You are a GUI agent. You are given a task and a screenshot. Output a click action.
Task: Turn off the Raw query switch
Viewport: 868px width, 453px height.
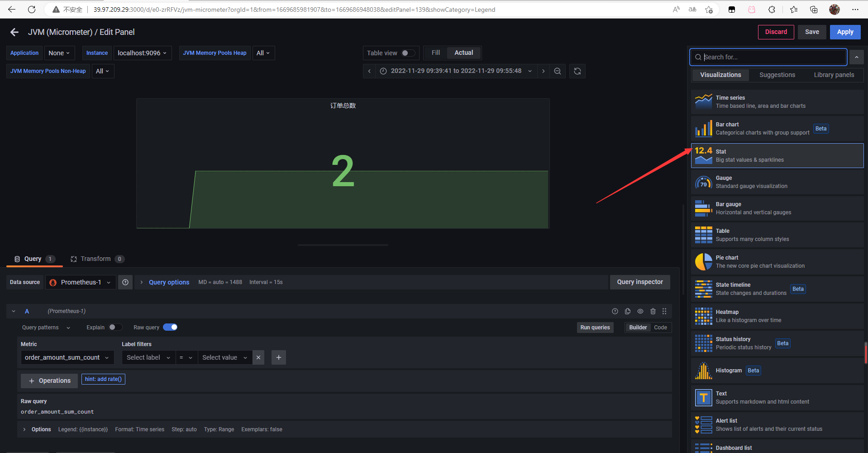tap(170, 327)
